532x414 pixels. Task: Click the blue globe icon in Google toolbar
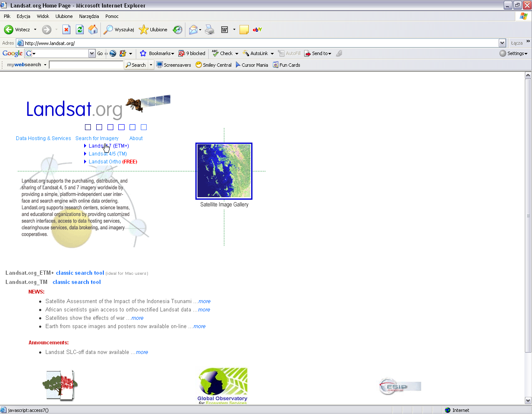pos(113,53)
